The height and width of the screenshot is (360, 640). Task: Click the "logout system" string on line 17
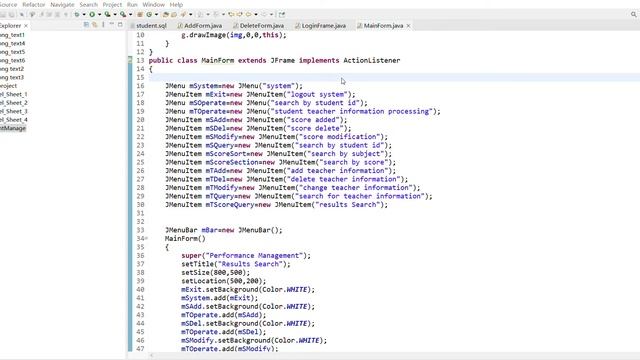(x=317, y=94)
